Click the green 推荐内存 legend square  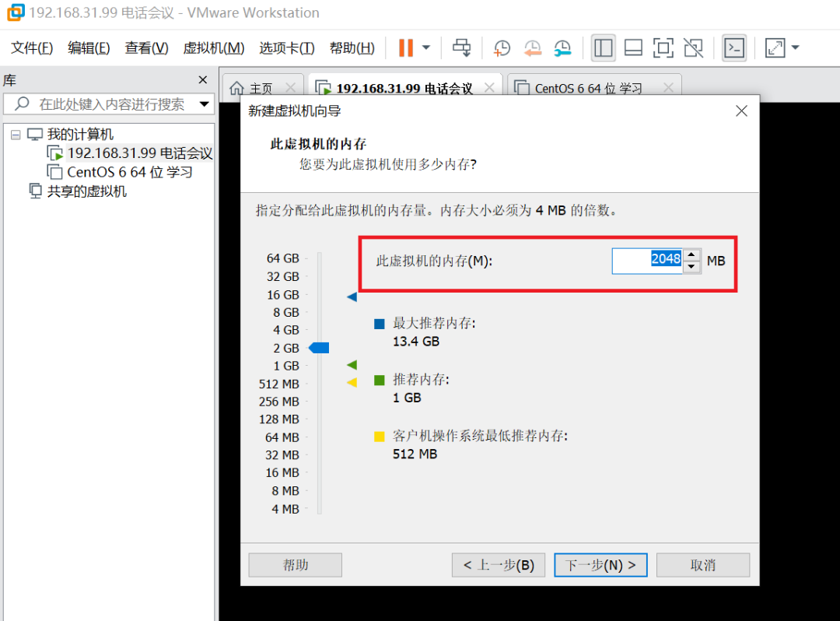pyautogui.click(x=380, y=380)
